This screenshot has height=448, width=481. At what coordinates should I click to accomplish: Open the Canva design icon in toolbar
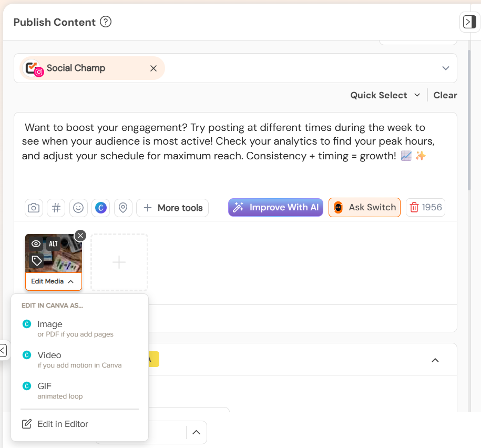click(x=101, y=208)
